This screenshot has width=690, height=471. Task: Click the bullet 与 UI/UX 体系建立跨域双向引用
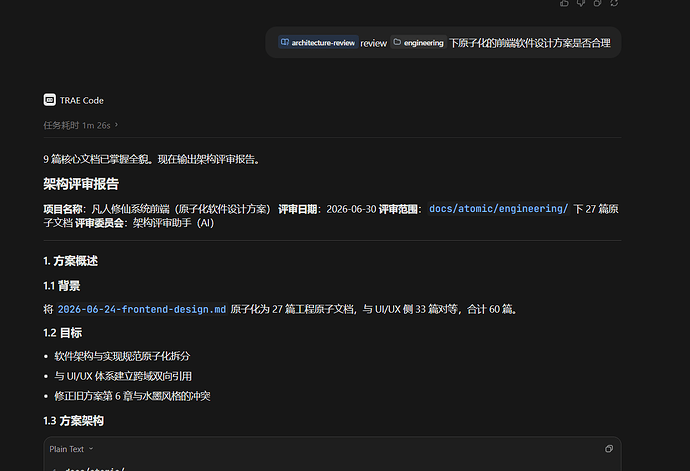click(123, 376)
